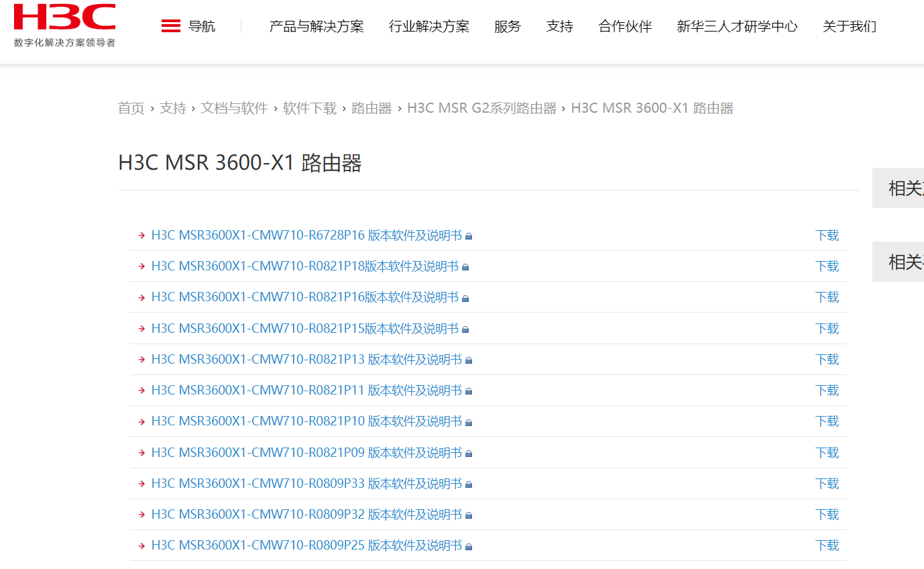
Task: Navigate to 文档与软件 in the breadcrumb
Action: pos(235,108)
